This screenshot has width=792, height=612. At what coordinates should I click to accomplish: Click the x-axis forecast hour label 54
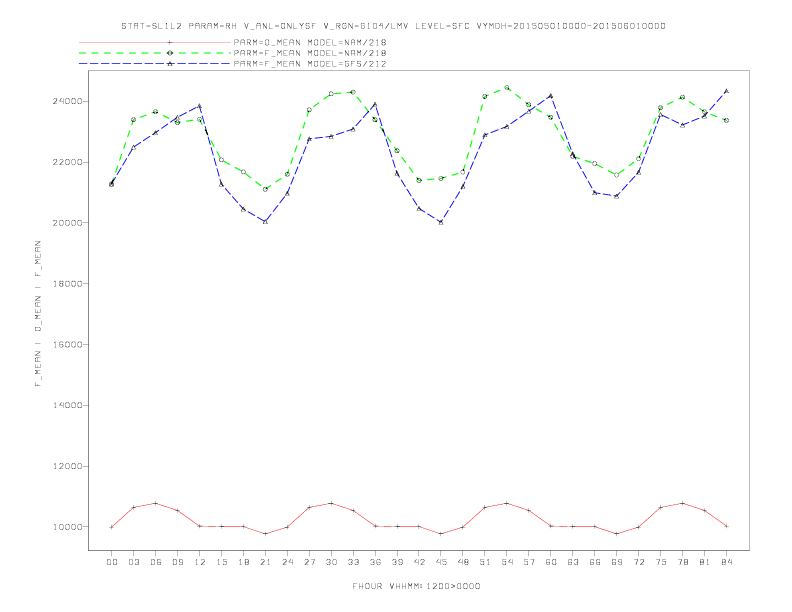click(x=507, y=562)
